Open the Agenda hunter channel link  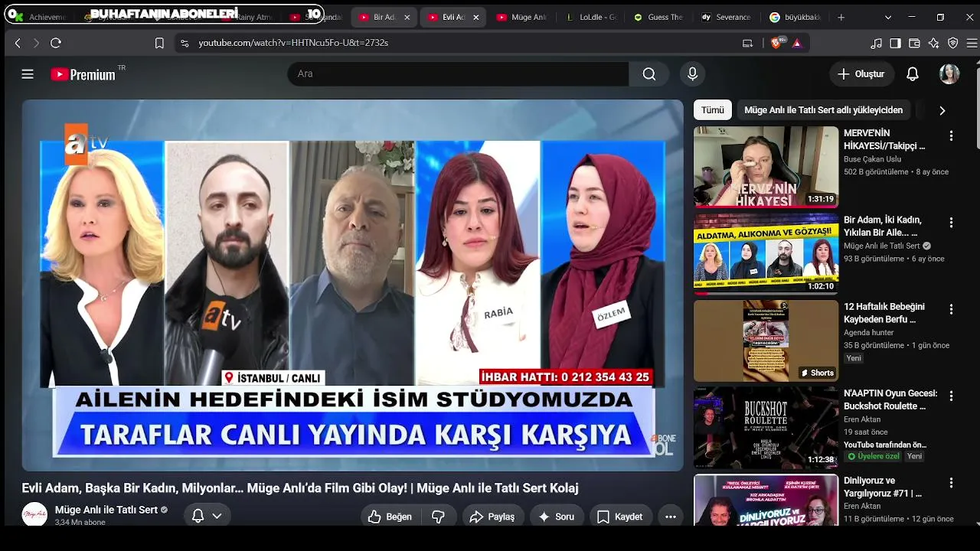coord(869,333)
